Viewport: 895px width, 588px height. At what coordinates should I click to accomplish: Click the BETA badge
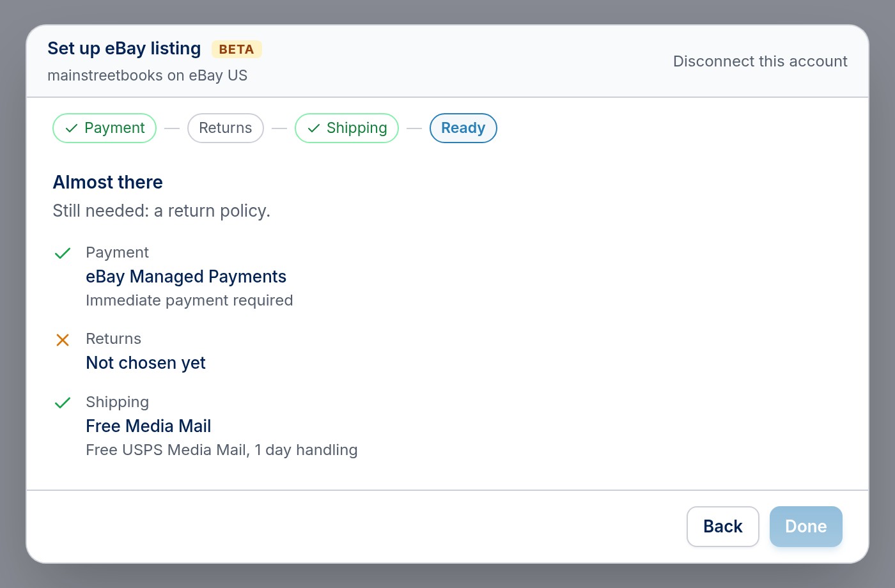[237, 49]
